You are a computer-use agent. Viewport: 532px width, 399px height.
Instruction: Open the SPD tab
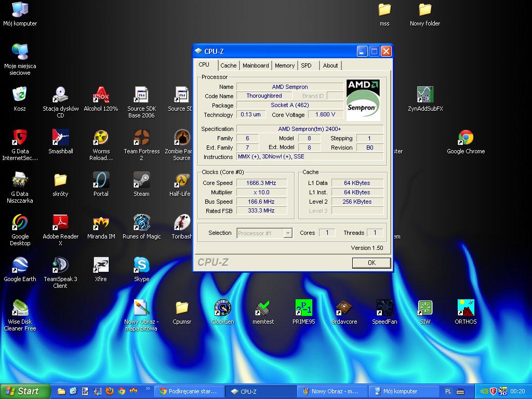pyautogui.click(x=307, y=65)
